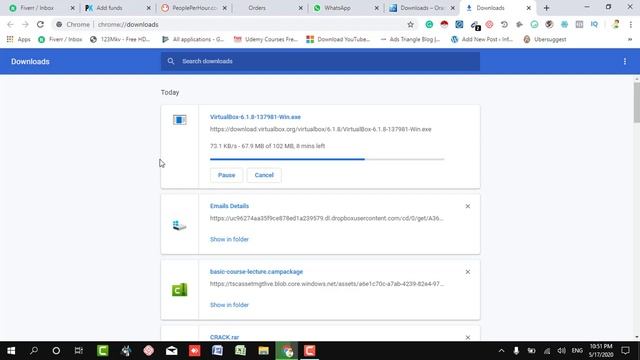This screenshot has height=360, width=640.
Task: Remove CRACK.rar from download list
Action: click(468, 337)
